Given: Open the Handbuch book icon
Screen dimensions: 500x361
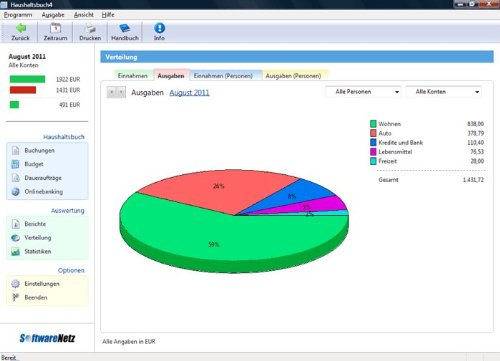Looking at the screenshot, I should [x=125, y=28].
